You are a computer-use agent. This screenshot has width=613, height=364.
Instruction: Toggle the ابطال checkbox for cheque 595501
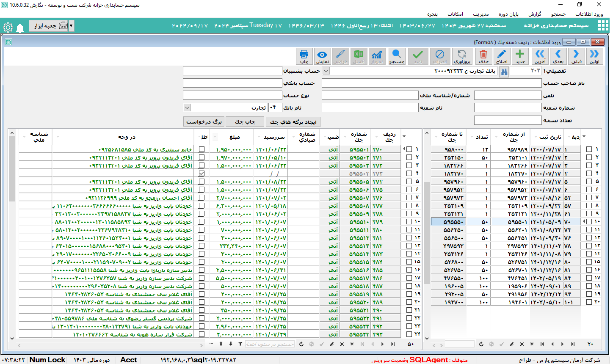click(x=202, y=149)
